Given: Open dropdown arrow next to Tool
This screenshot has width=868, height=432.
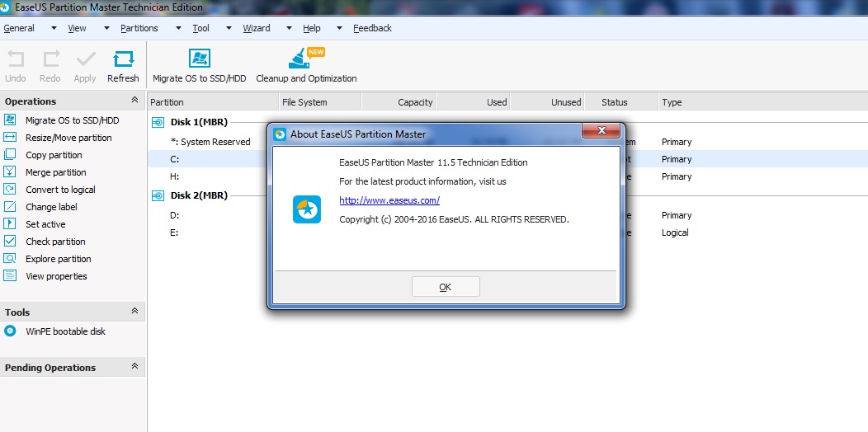Looking at the screenshot, I should click(229, 28).
